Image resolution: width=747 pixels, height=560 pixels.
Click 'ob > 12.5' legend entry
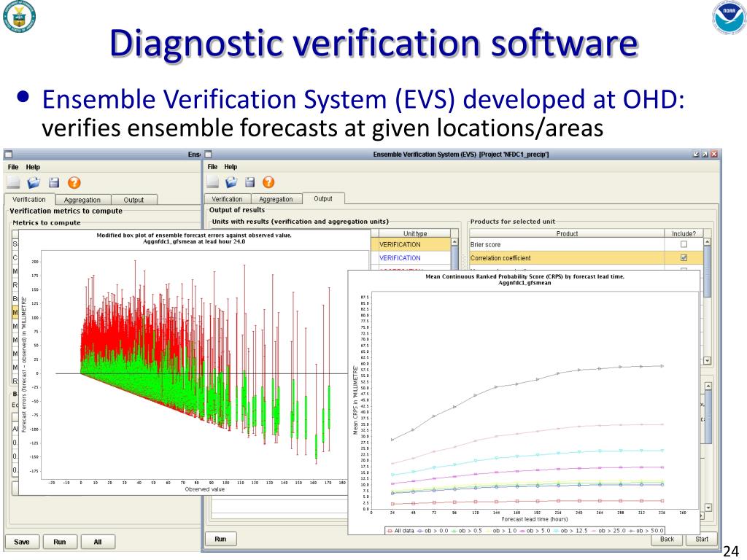coord(570,531)
